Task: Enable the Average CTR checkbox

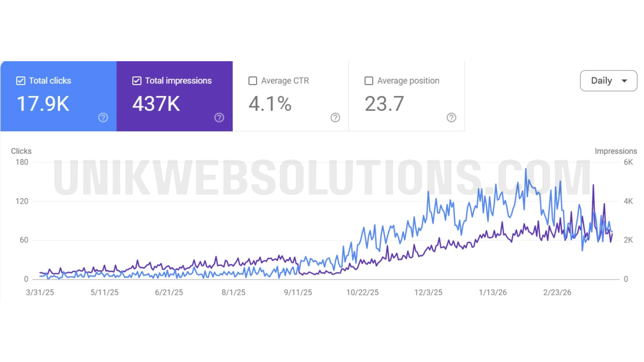Action: (x=253, y=81)
